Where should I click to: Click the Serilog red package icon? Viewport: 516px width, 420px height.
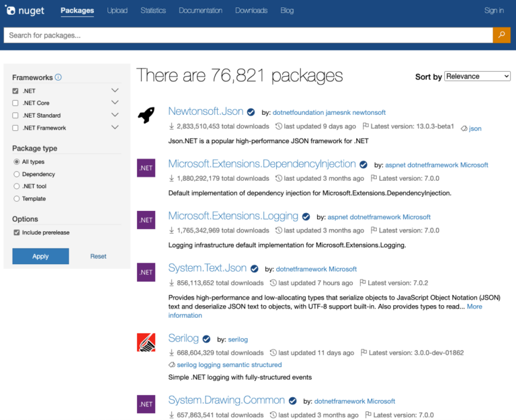point(146,342)
